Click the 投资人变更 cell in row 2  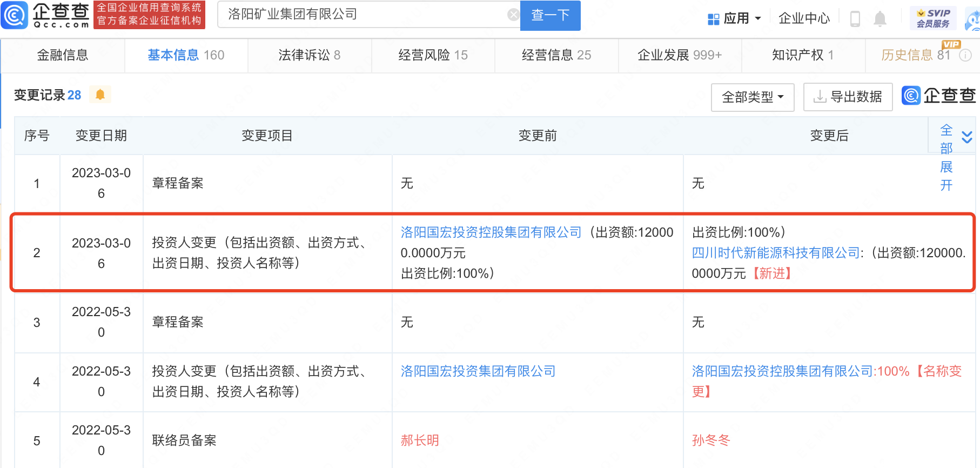(267, 253)
